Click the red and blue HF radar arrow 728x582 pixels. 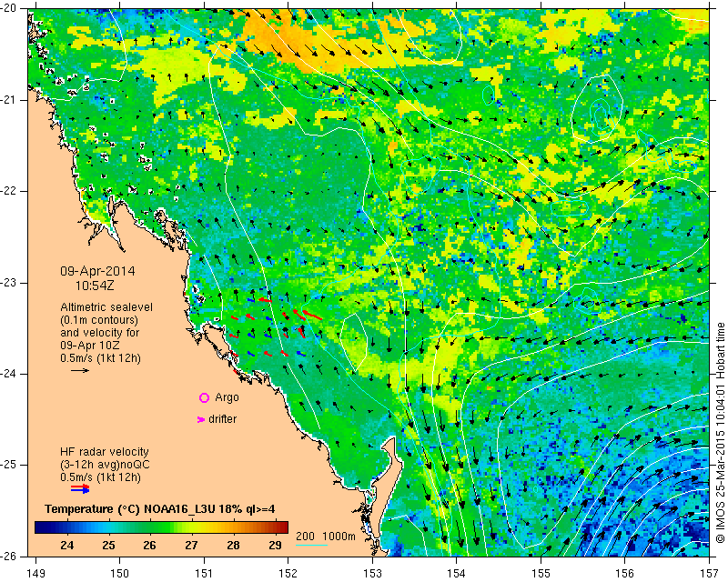[80, 488]
